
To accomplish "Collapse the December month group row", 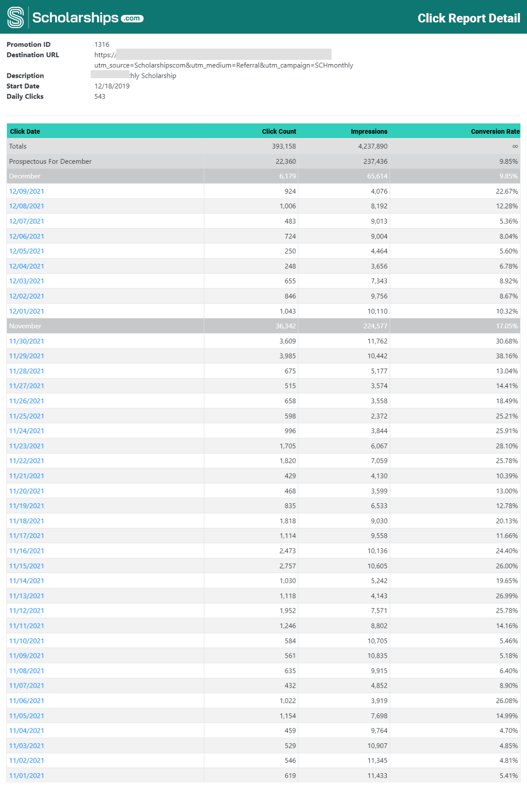I will [24, 176].
